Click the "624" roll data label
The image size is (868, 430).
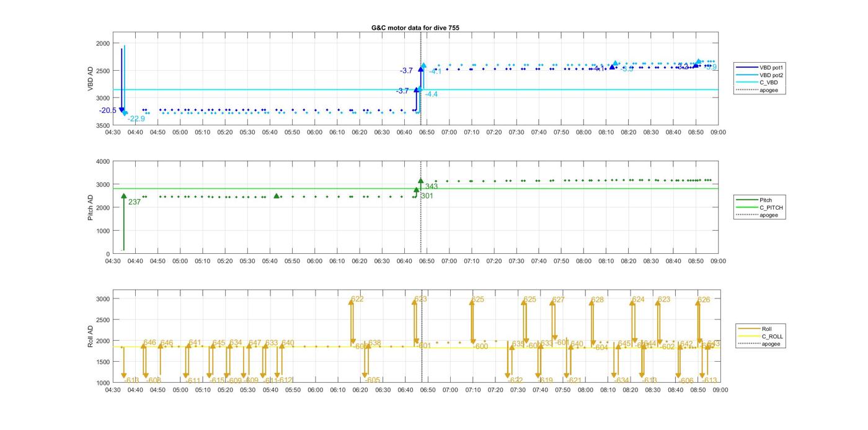[x=638, y=300]
